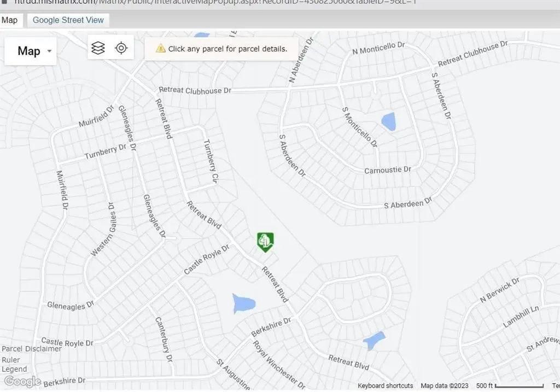The height and width of the screenshot is (392, 560).
Task: Select the Map tab
Action: click(9, 20)
